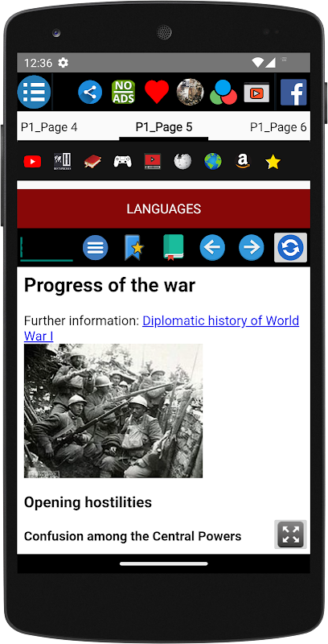
Task: Go to next page with right arrow
Action: tap(252, 248)
